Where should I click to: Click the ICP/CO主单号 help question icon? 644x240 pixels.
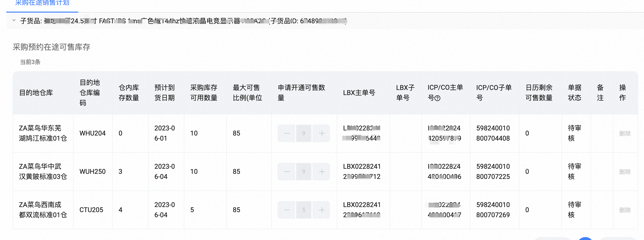438,98
